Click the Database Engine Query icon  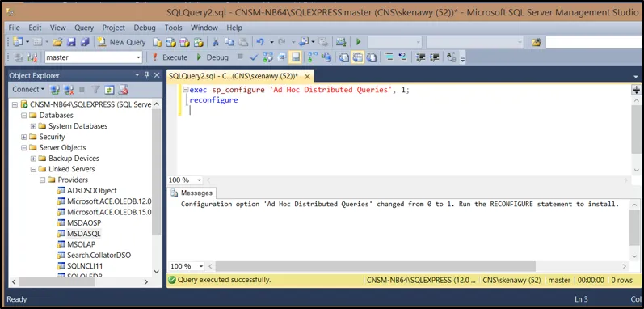click(158, 42)
